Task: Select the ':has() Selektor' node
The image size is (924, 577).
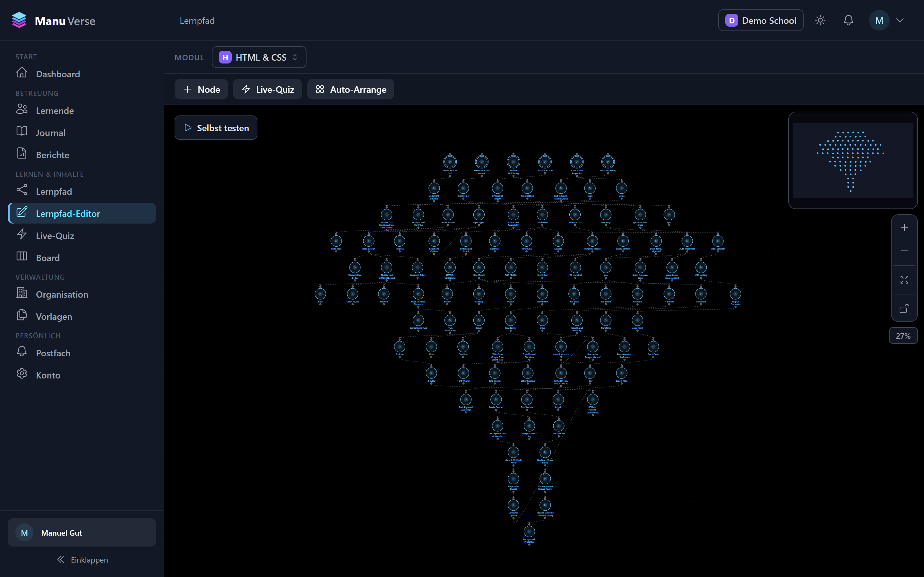Action: click(718, 241)
